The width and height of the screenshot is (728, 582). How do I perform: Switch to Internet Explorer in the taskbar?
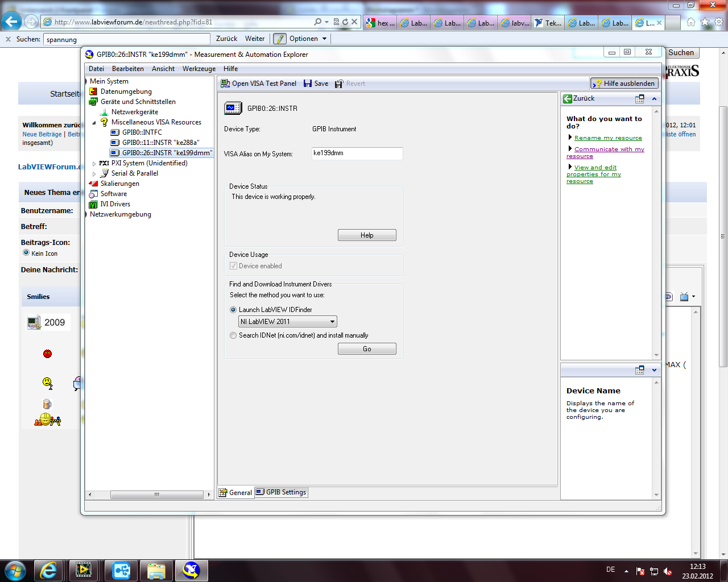tap(49, 570)
